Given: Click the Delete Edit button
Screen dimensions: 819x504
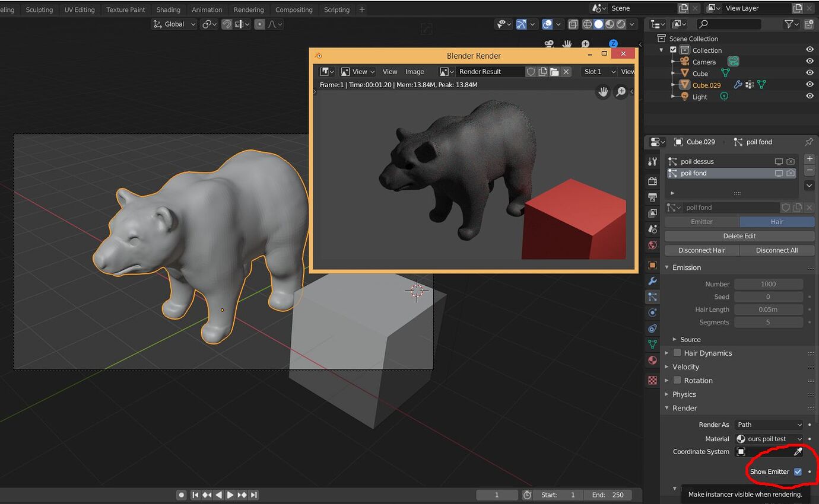Looking at the screenshot, I should [739, 236].
